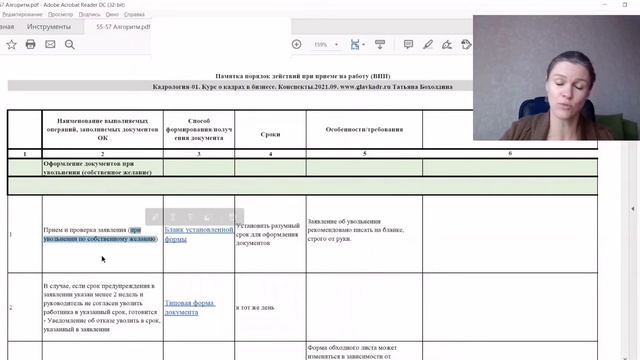Click the 'В случае, если срок предупреждения' cell
Image resolution: width=640 pixels, height=360 pixels.
coord(102,307)
